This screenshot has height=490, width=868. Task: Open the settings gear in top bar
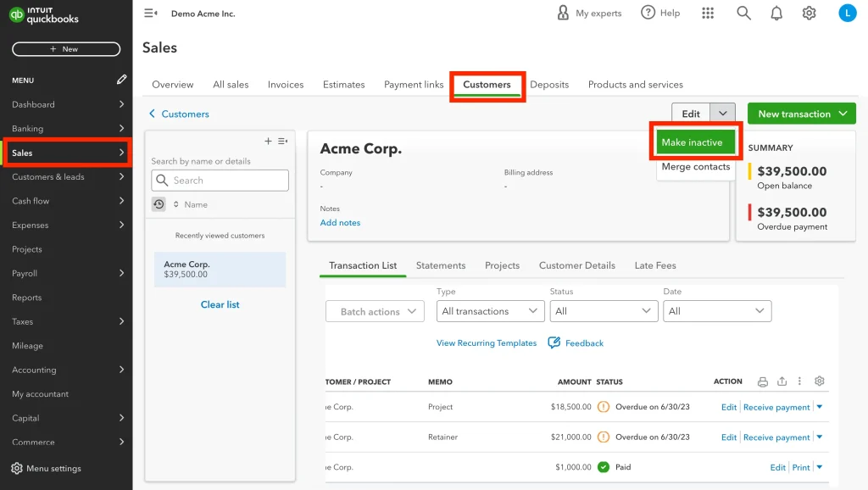pyautogui.click(x=810, y=13)
